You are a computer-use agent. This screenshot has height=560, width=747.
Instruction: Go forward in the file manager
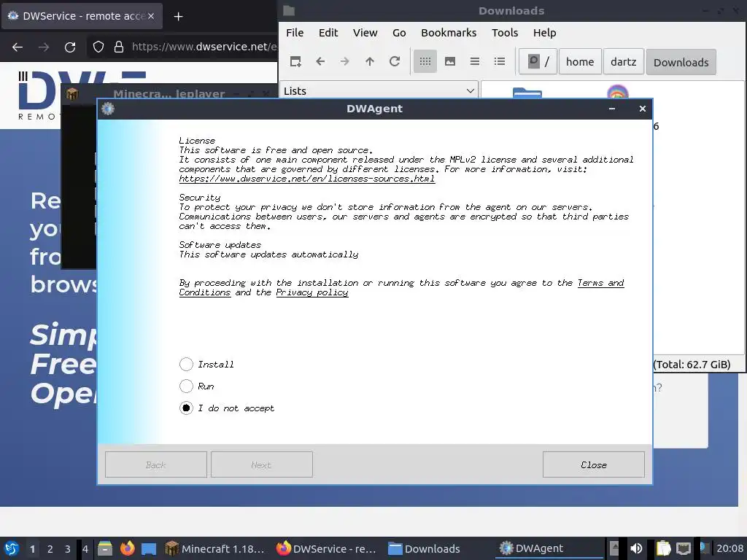[345, 61]
